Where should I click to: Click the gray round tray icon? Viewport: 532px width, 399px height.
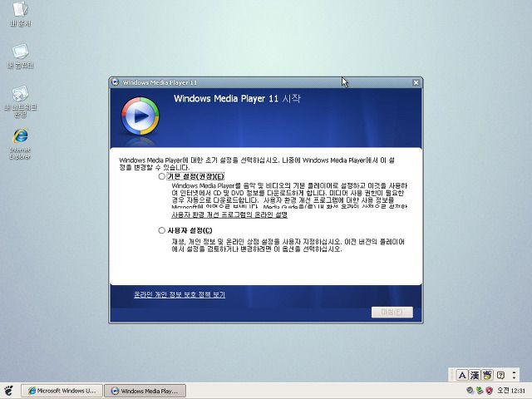click(x=470, y=391)
